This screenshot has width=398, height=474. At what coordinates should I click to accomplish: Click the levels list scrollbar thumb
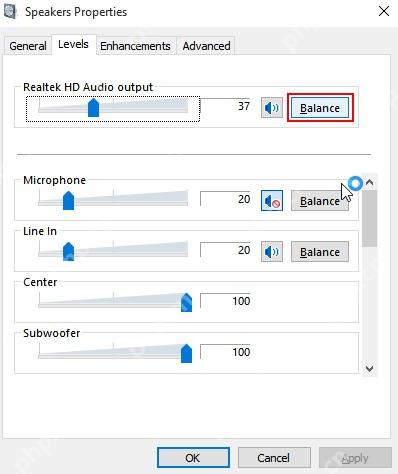369,219
